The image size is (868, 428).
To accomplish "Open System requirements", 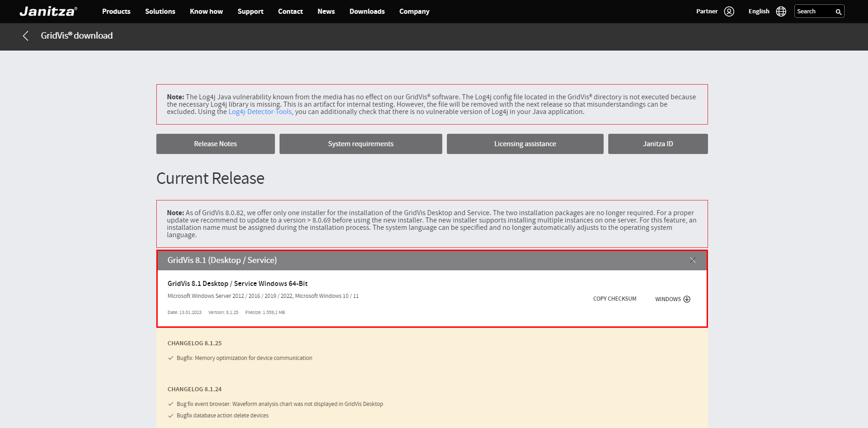I will pos(361,144).
